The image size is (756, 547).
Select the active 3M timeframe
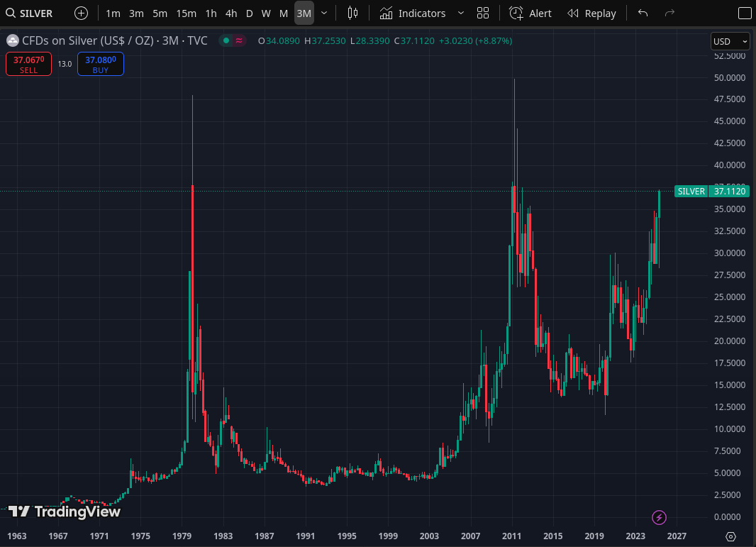pos(304,13)
